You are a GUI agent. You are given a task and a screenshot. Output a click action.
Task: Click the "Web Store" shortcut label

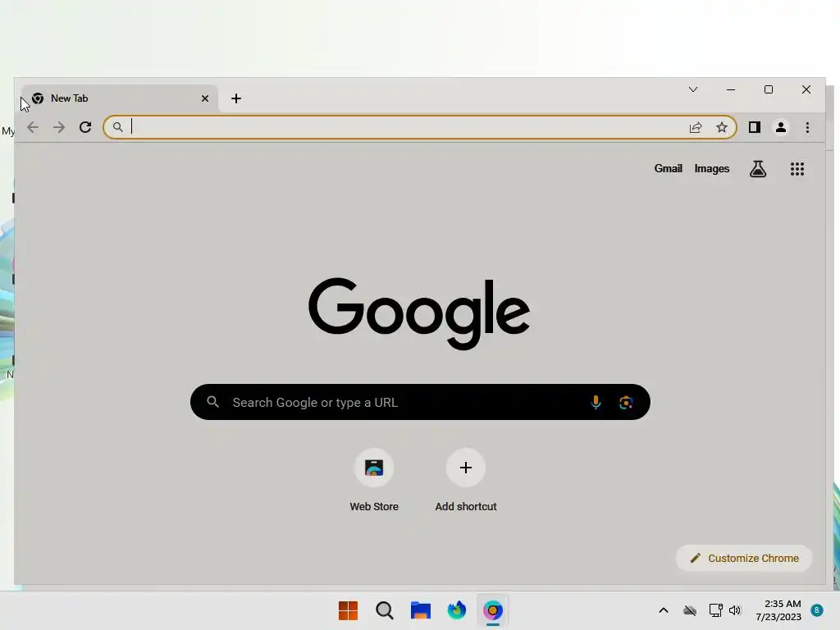pyautogui.click(x=374, y=507)
